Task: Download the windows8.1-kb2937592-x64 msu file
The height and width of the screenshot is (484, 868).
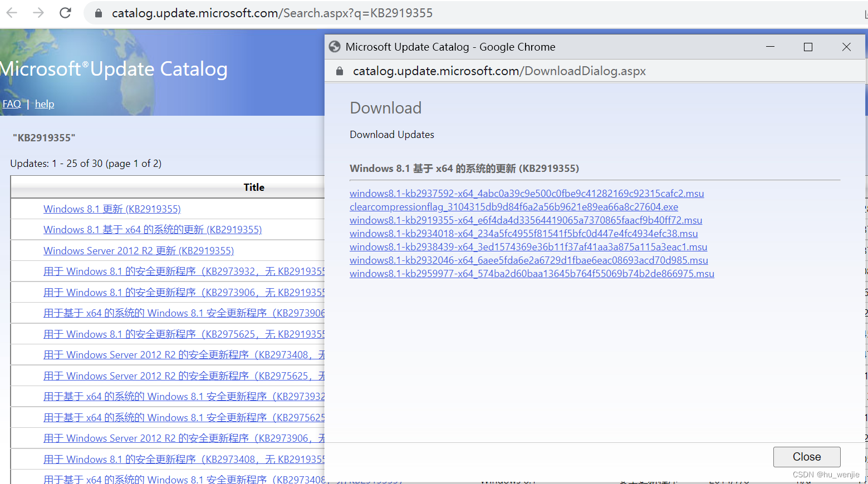Action: 526,193
